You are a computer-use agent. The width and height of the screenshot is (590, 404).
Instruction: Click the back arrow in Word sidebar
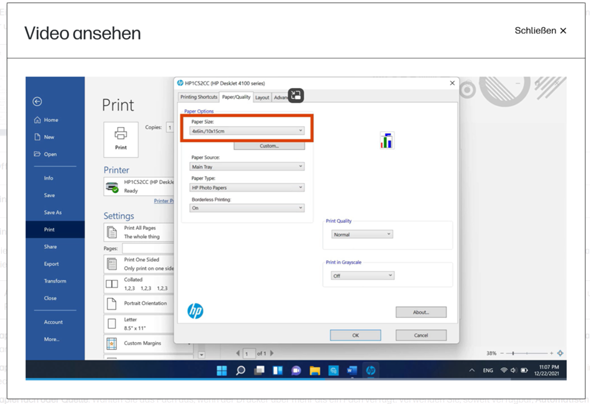(37, 101)
